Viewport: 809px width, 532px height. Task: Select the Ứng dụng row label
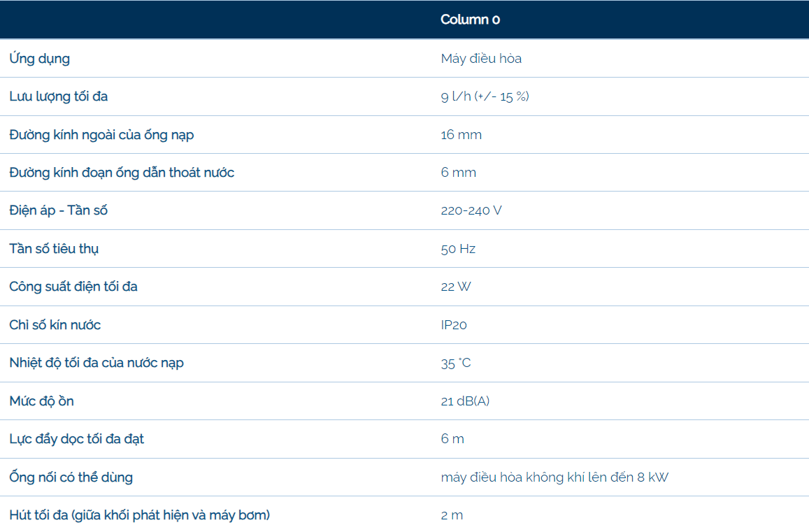[40, 58]
